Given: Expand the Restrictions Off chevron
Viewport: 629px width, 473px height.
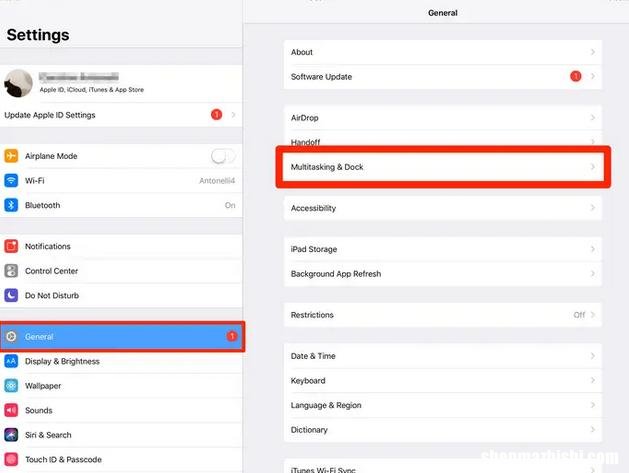Looking at the screenshot, I should pos(592,315).
